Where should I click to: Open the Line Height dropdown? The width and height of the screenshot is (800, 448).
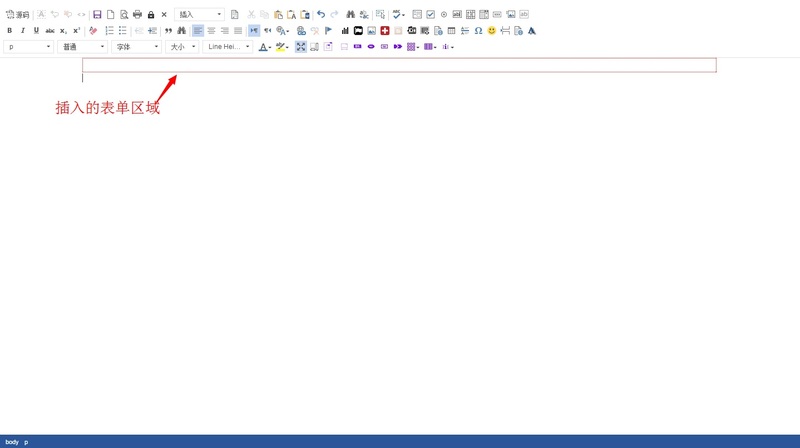click(228, 47)
